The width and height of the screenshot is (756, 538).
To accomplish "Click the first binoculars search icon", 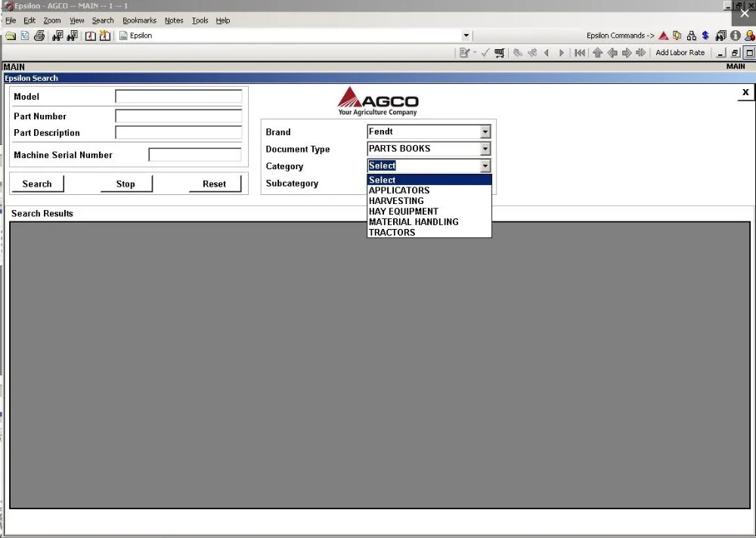I will (x=58, y=36).
